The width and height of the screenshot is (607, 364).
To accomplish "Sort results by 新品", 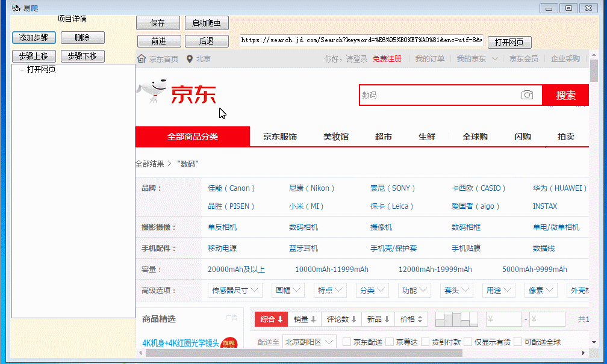I will [378, 319].
